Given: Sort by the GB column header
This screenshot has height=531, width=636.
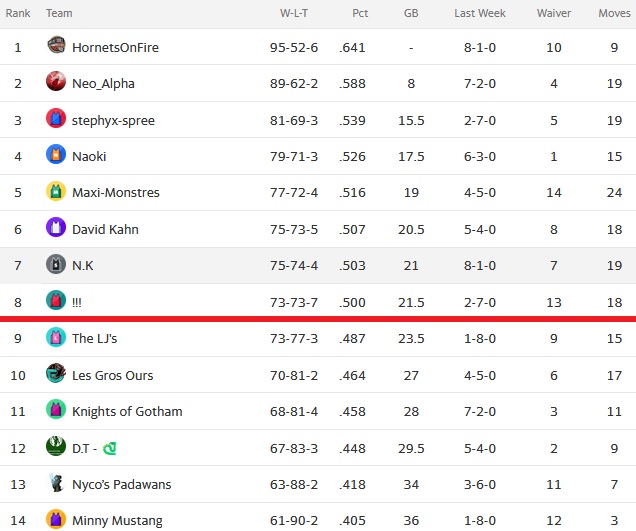Looking at the screenshot, I should pyautogui.click(x=411, y=13).
